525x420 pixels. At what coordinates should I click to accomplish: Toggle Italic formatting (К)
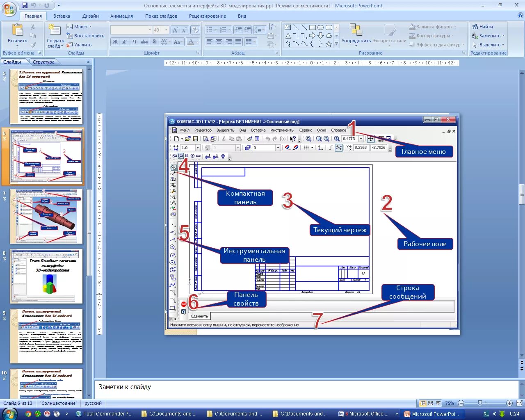tap(124, 42)
